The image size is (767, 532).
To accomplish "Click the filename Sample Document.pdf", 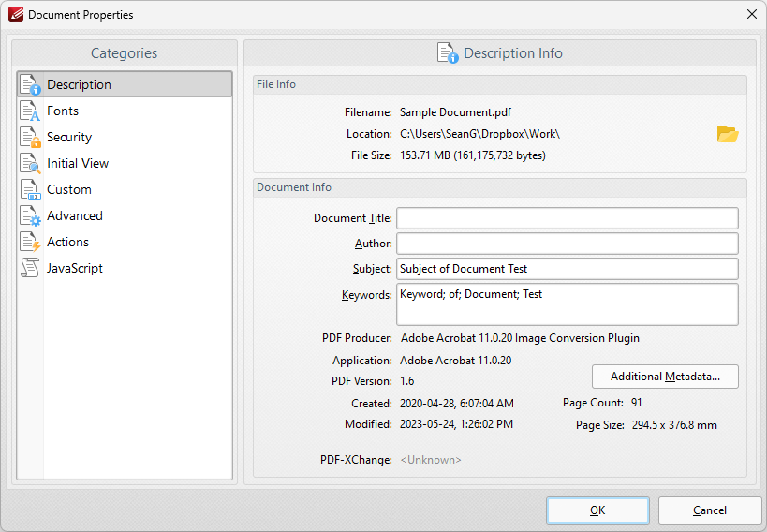I will point(455,112).
